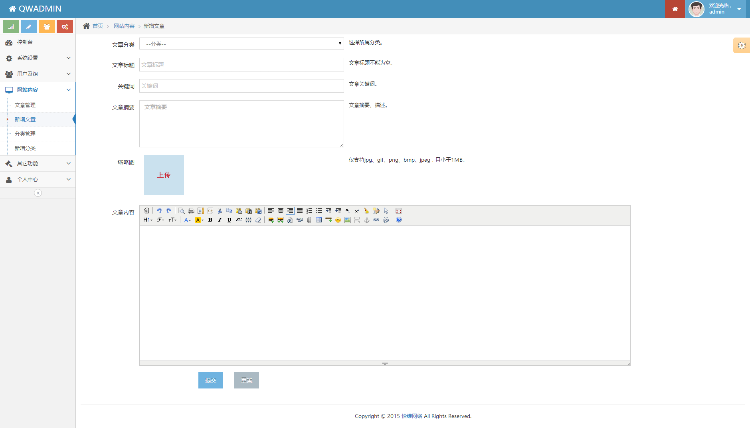The height and width of the screenshot is (428, 750).
Task: Open the text color picker (A icon)
Action: pos(187,220)
